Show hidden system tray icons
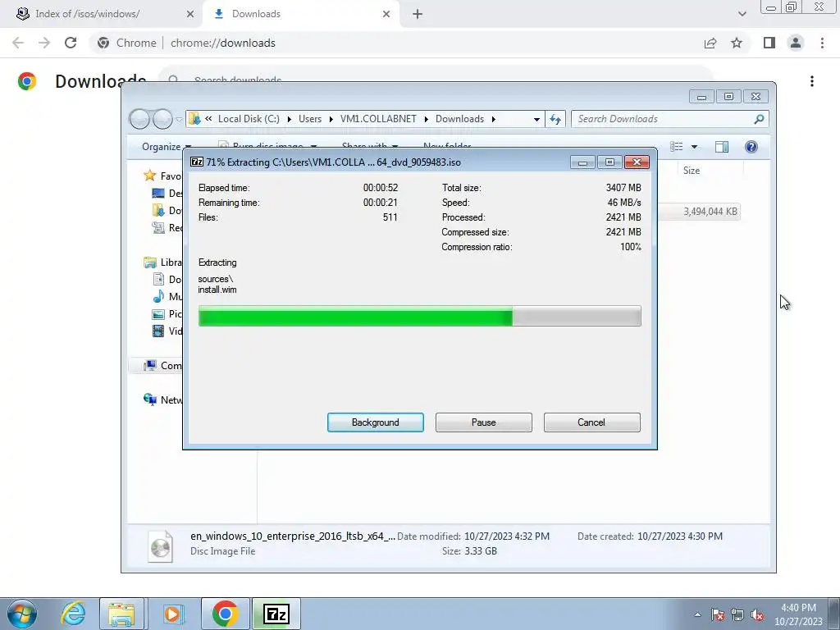Viewport: 840px width, 630px height. [697, 614]
